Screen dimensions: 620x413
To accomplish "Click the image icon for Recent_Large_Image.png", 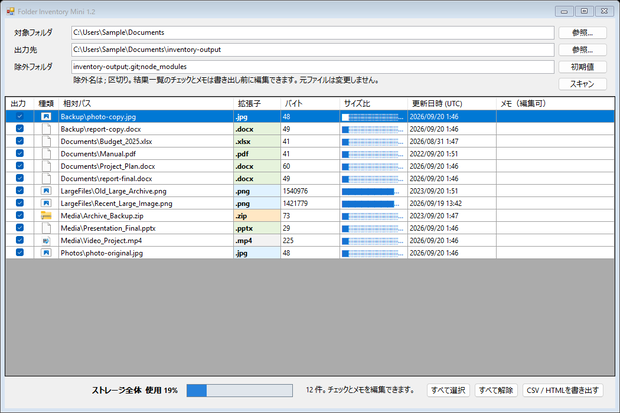I will tap(46, 203).
